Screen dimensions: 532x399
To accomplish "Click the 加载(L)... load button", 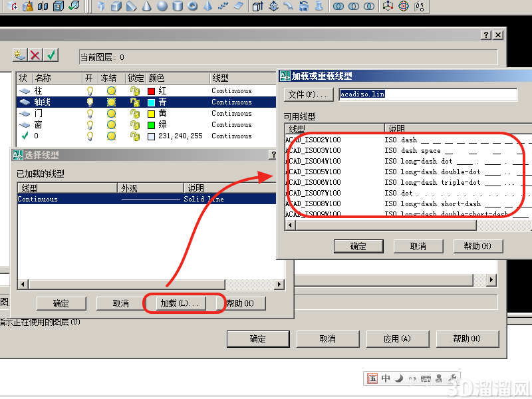I will (180, 303).
